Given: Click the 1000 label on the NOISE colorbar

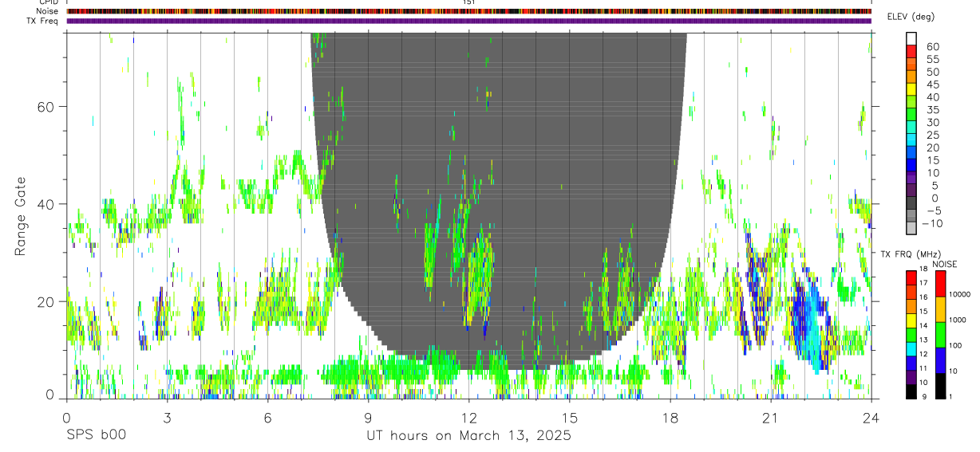Looking at the screenshot, I should click(x=957, y=320).
